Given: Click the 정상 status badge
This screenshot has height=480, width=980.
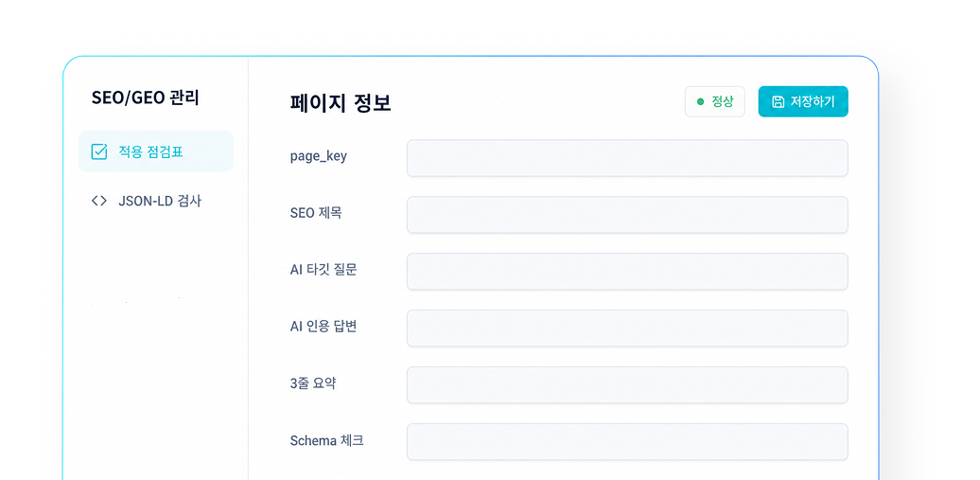Looking at the screenshot, I should pos(715,101).
